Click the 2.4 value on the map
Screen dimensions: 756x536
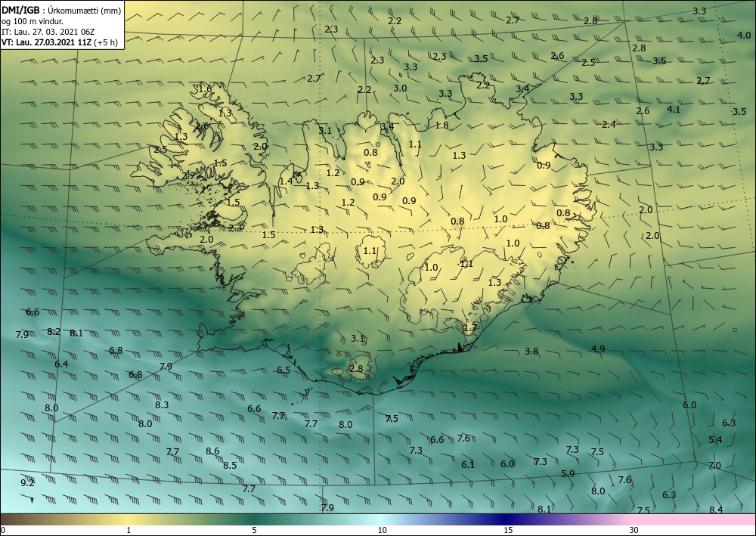click(609, 124)
